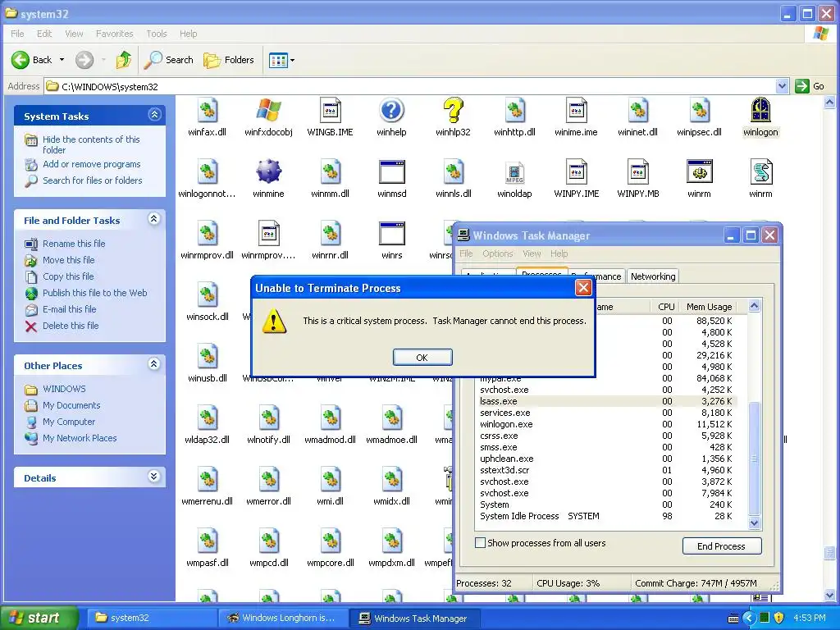
Task: Select the smss.exe process row
Action: tap(608, 447)
